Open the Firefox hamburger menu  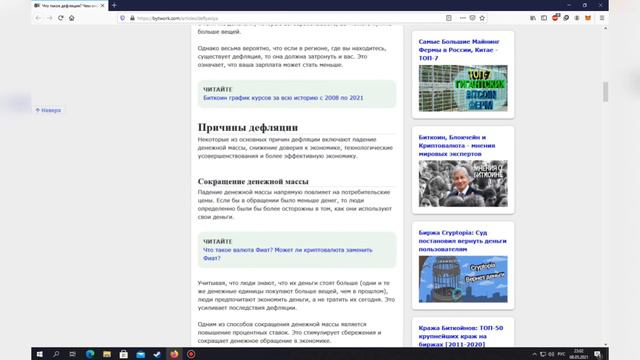click(602, 18)
